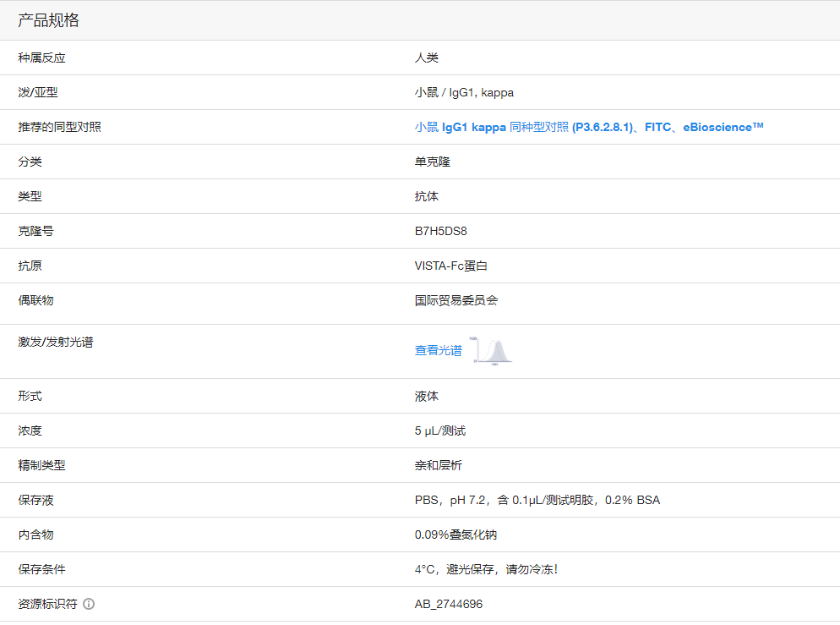Select the 单克隆 classification value
840x625 pixels.
click(x=433, y=161)
